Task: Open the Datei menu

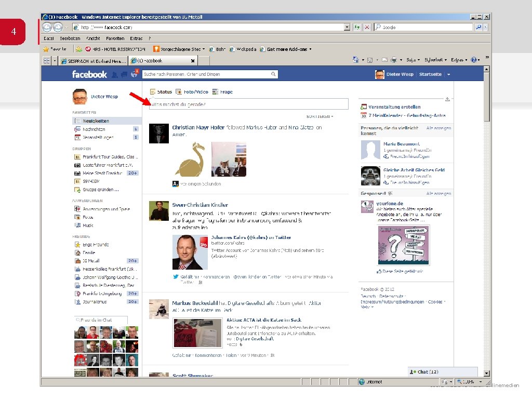Action: [x=48, y=38]
